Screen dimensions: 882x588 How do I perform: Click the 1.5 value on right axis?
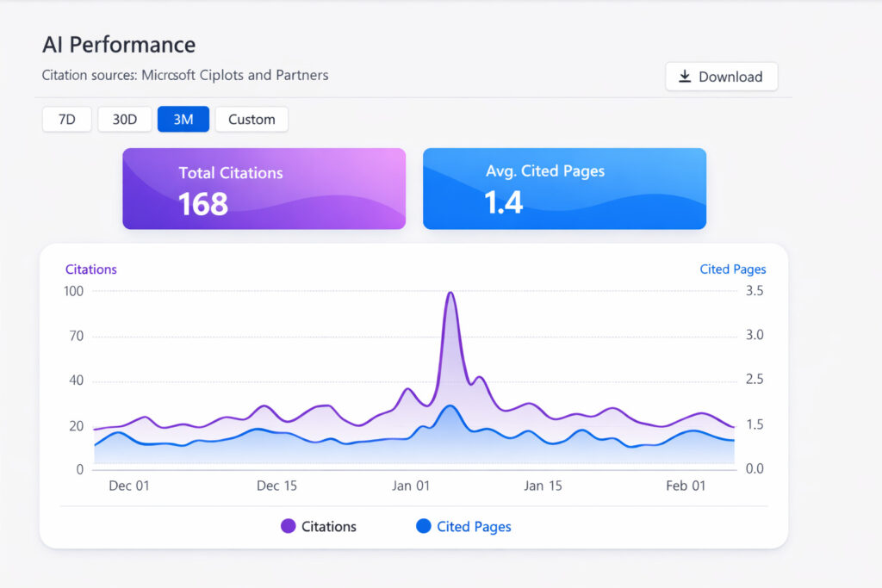click(x=755, y=424)
